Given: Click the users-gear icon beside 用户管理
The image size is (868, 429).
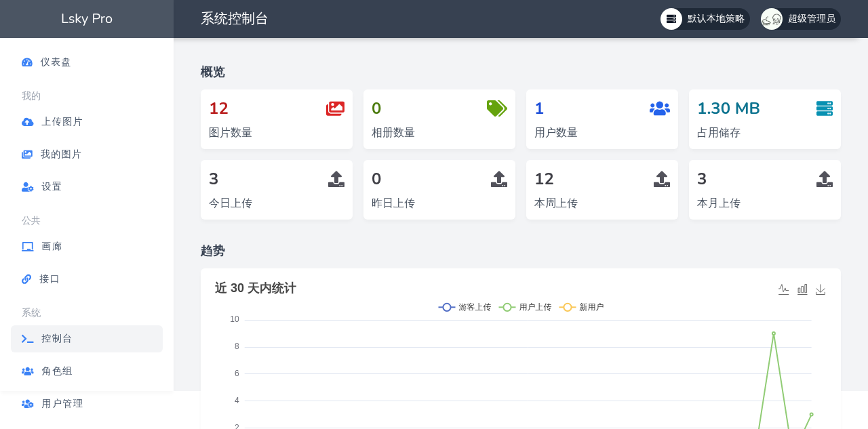Looking at the screenshot, I should 28,404.
